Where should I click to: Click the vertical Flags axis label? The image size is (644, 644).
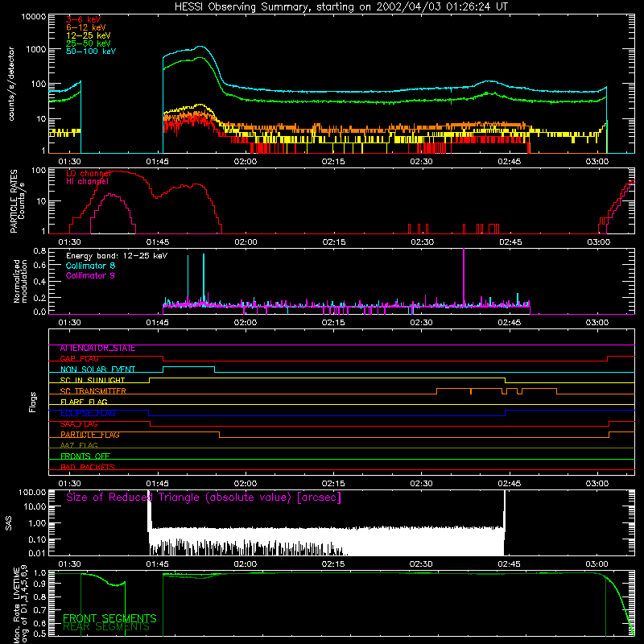[33, 402]
